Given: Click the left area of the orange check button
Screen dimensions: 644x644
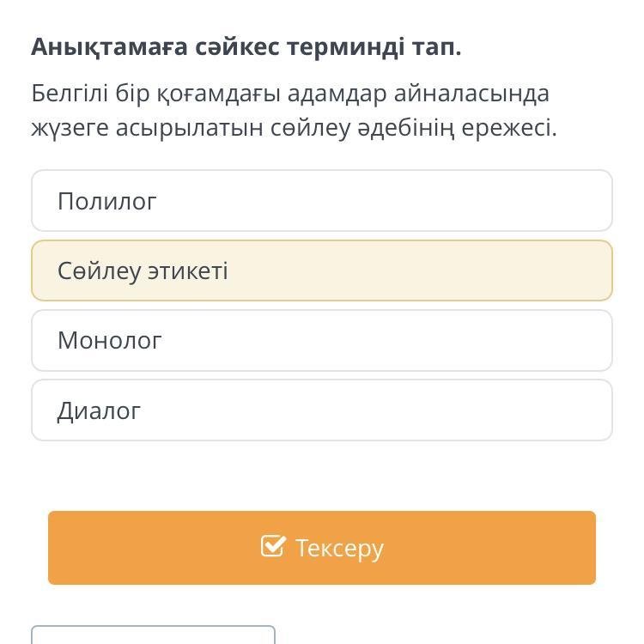Looking at the screenshot, I should pyautogui.click(x=123, y=548).
